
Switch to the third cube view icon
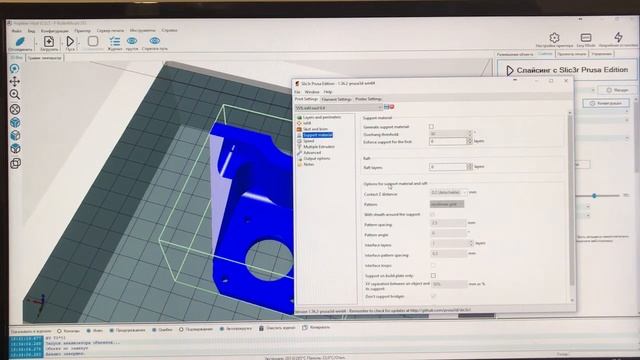tap(15, 149)
